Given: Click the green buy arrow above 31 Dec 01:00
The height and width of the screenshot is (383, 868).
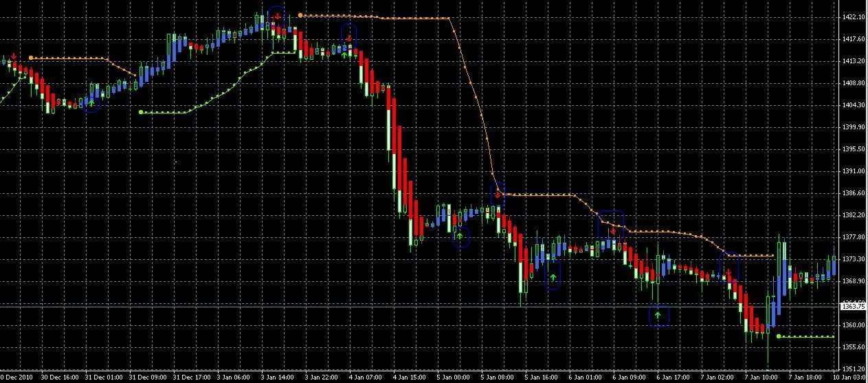Looking at the screenshot, I should [92, 103].
